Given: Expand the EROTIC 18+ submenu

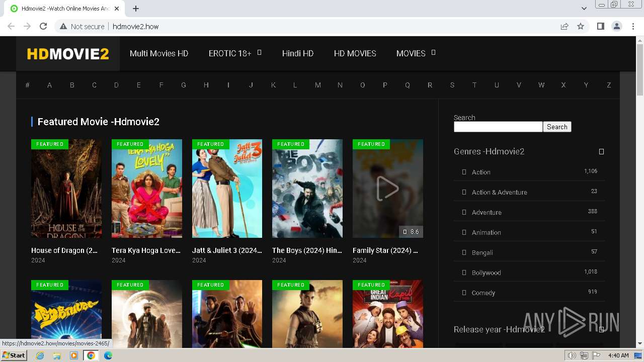Looking at the screenshot, I should (x=260, y=52).
